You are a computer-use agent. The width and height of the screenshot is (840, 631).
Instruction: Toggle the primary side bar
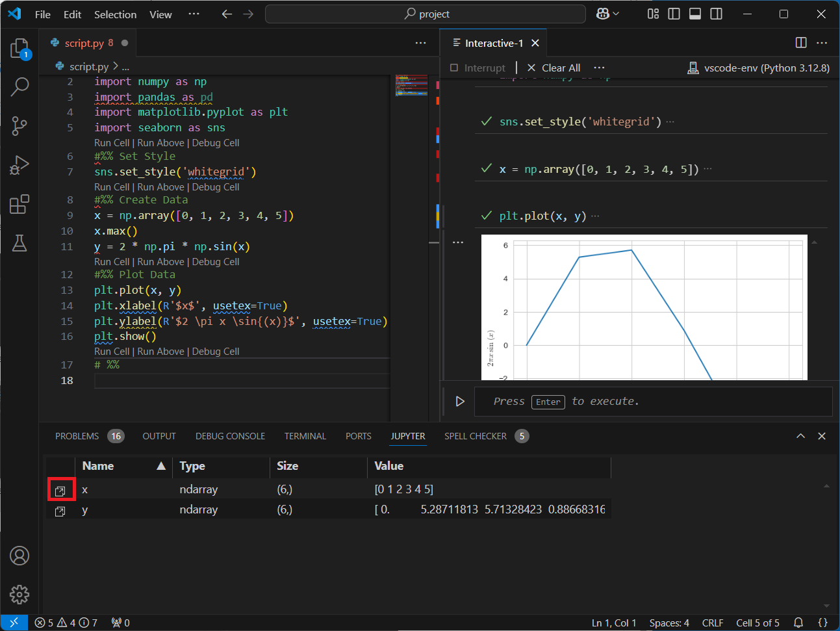coord(674,14)
